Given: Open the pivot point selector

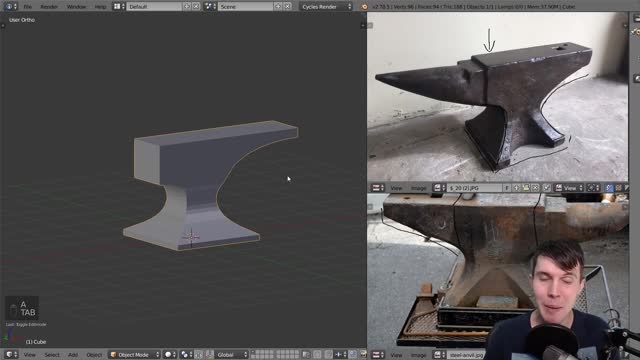Looking at the screenshot, I should 187,355.
